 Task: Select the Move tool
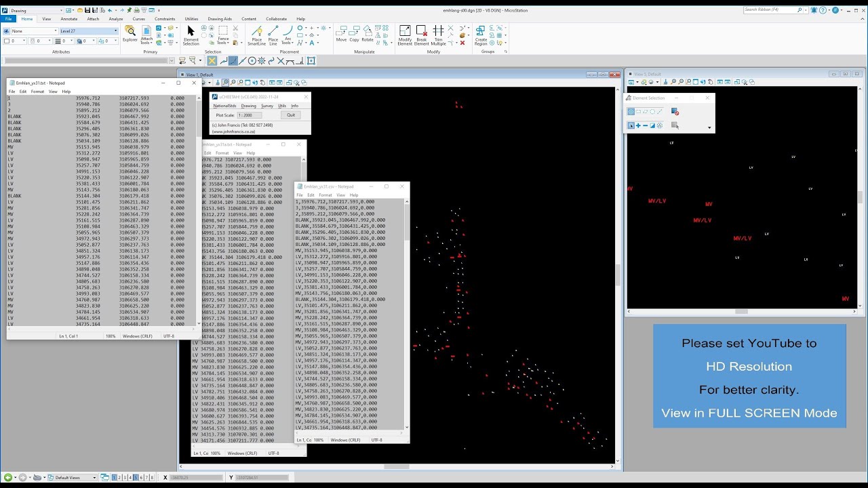tap(341, 34)
